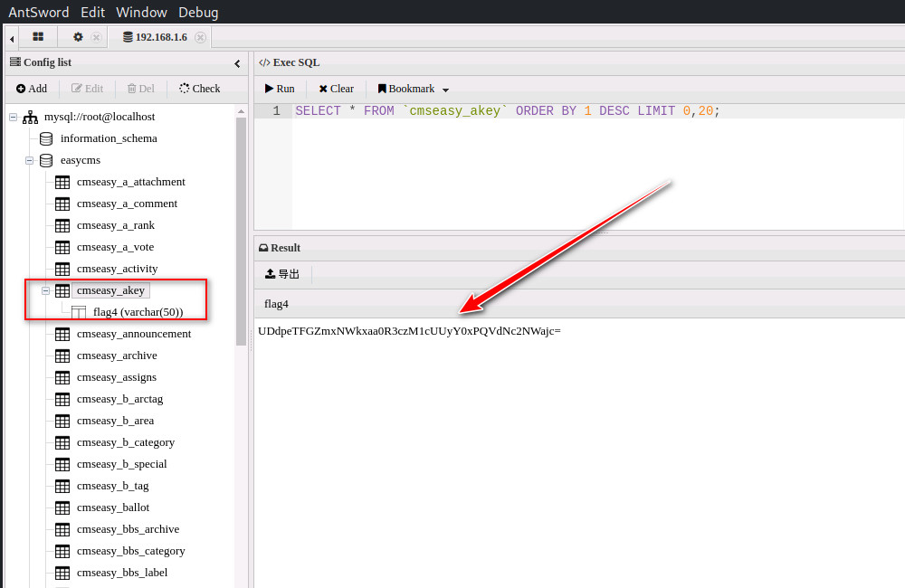Collapse the easycms database node
Screen dimensions: 905x588
(x=29, y=160)
